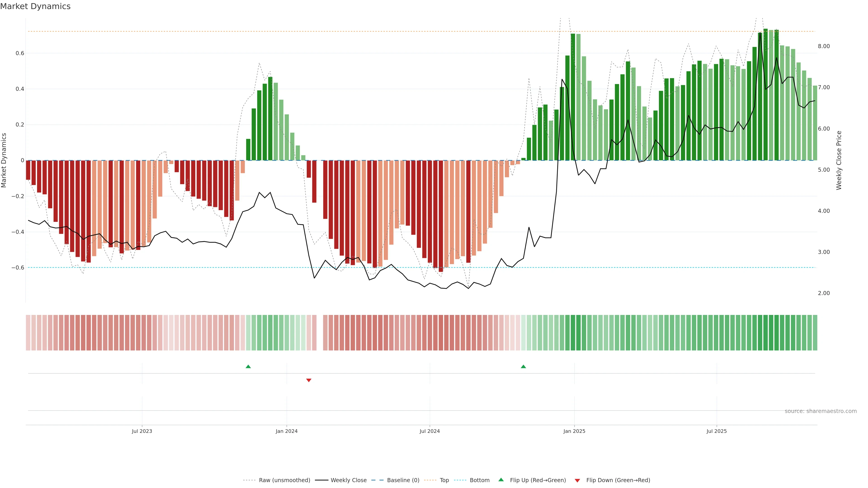Viewport: 868px width, 488px height.
Task: Click the Top legend orange dotted icon
Action: [430, 480]
